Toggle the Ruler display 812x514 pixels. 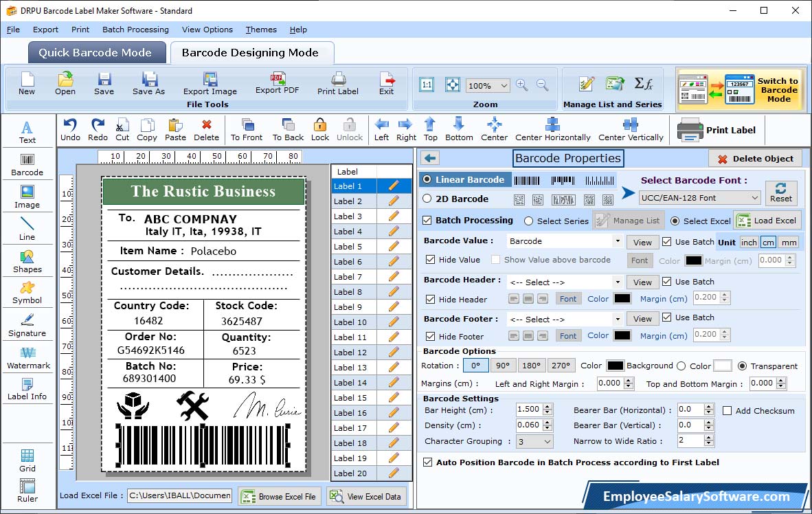point(27,491)
